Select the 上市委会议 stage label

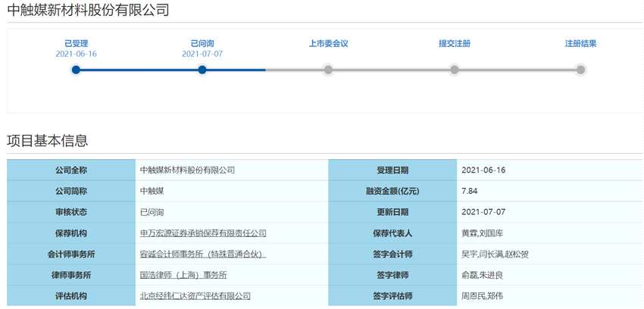click(x=329, y=44)
